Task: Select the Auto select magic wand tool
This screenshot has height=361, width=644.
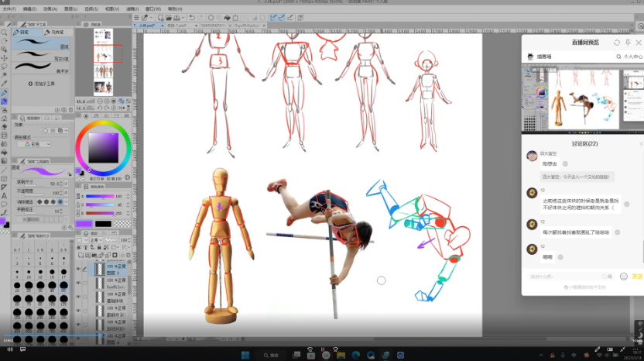Action: tap(4, 75)
